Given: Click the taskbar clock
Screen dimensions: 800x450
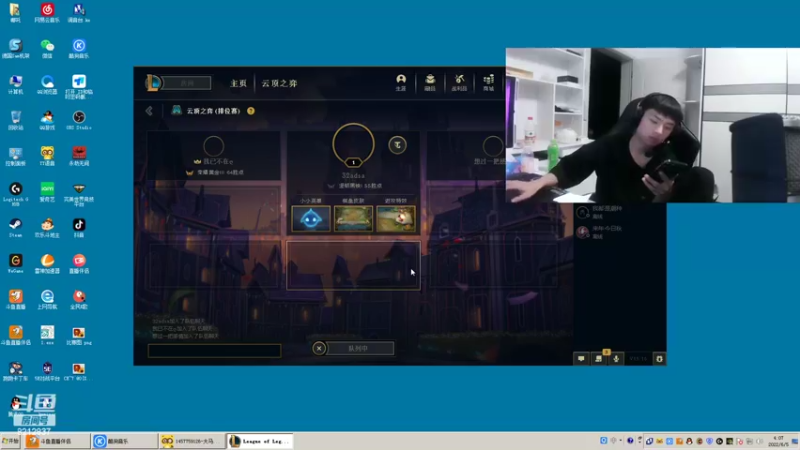Looking at the screenshot, I should tap(778, 441).
